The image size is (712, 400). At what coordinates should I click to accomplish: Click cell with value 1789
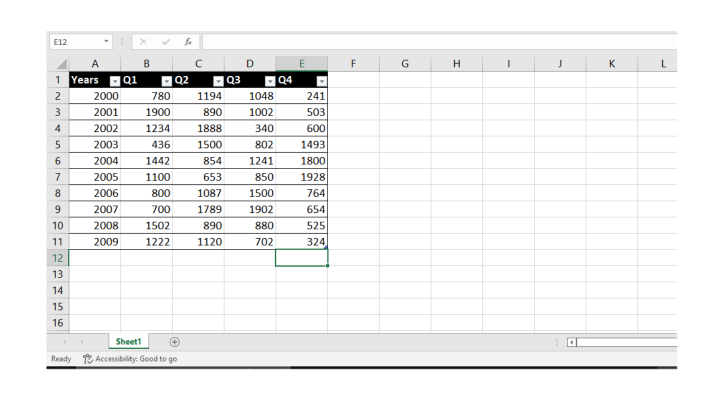[198, 209]
